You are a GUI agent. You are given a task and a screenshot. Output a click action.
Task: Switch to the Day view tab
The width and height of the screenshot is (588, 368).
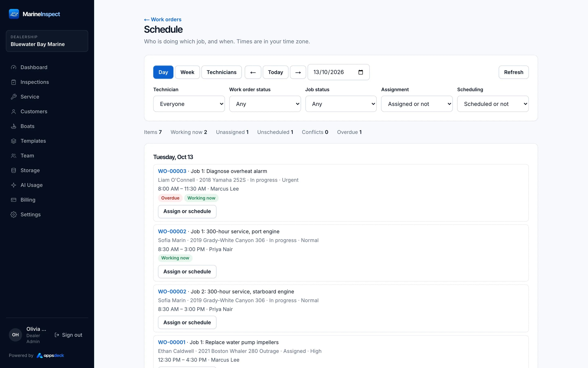163,72
